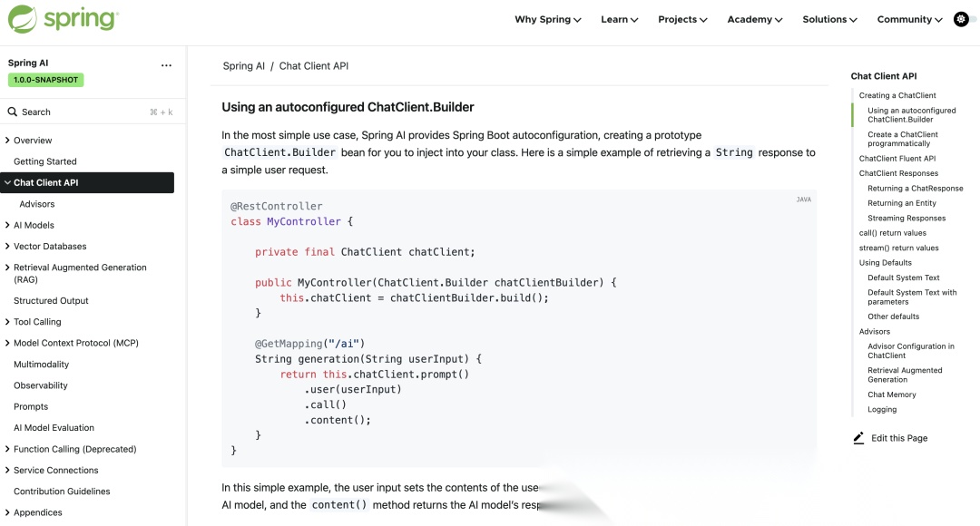This screenshot has height=526, width=980.
Task: Click the Spring AI sidebar title
Action: coord(28,63)
